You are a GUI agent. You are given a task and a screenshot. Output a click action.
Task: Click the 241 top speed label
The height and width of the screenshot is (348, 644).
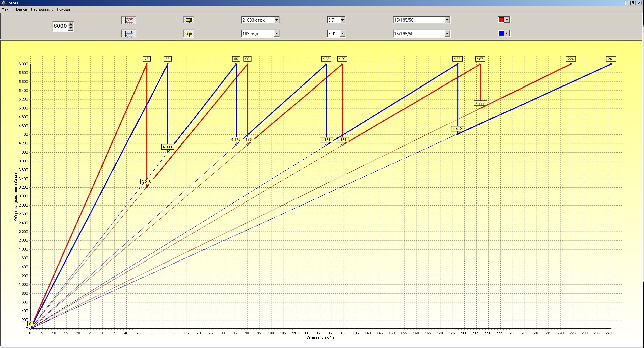[611, 59]
